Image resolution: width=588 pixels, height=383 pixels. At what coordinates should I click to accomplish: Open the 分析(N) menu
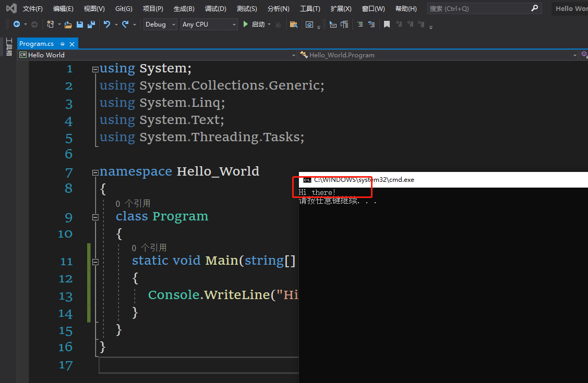coord(278,9)
